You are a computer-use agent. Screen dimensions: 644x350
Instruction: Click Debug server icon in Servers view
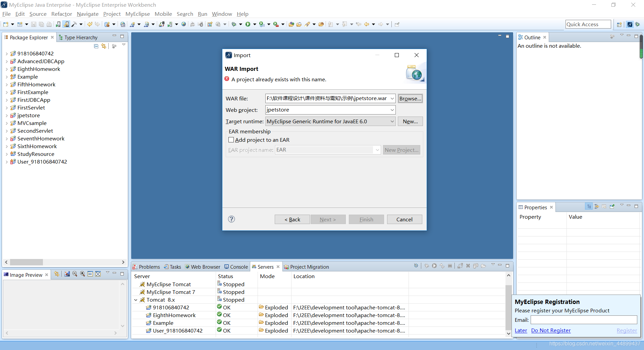(x=427, y=266)
